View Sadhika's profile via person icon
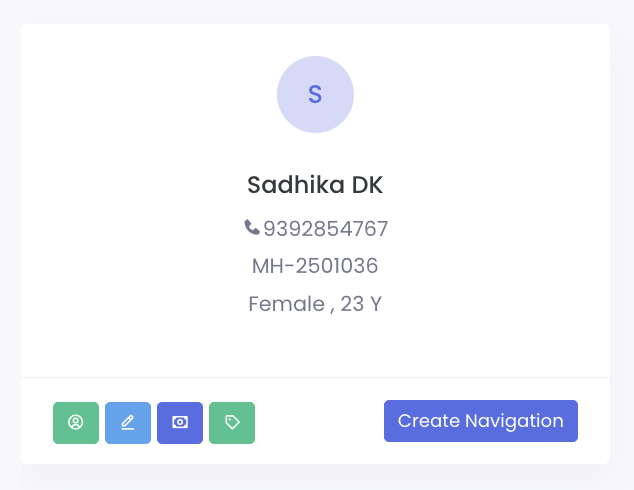 (76, 422)
